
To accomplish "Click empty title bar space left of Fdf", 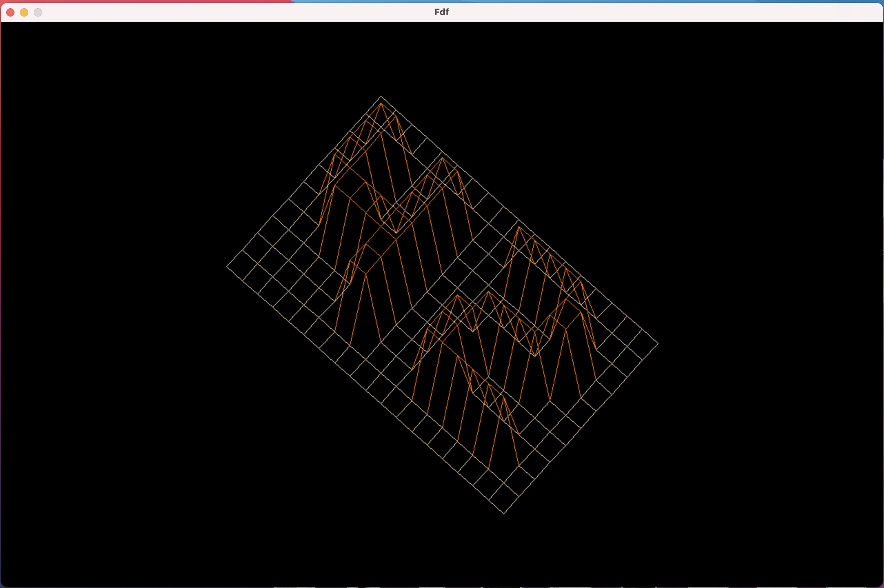I will [x=244, y=12].
